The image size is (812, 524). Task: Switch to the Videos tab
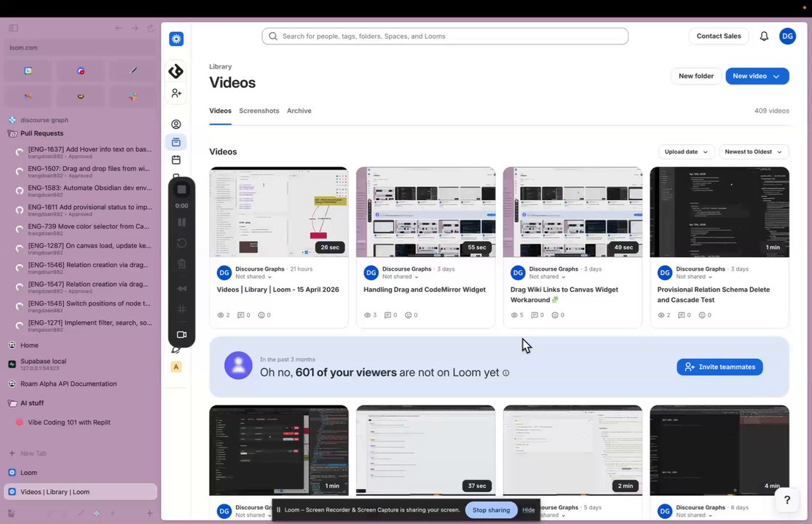click(220, 111)
